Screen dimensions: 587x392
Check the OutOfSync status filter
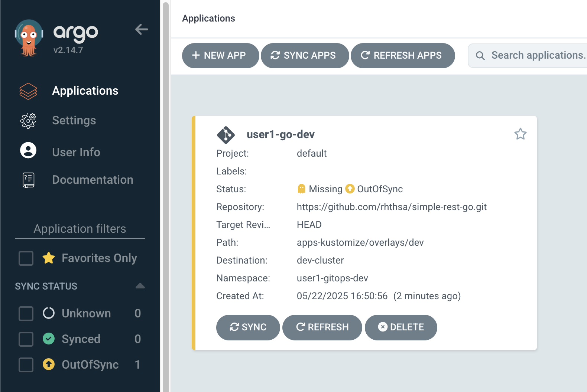(26, 365)
